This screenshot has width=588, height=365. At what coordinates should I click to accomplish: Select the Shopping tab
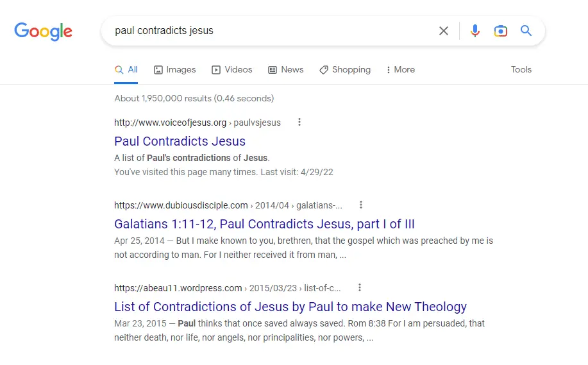pyautogui.click(x=344, y=69)
